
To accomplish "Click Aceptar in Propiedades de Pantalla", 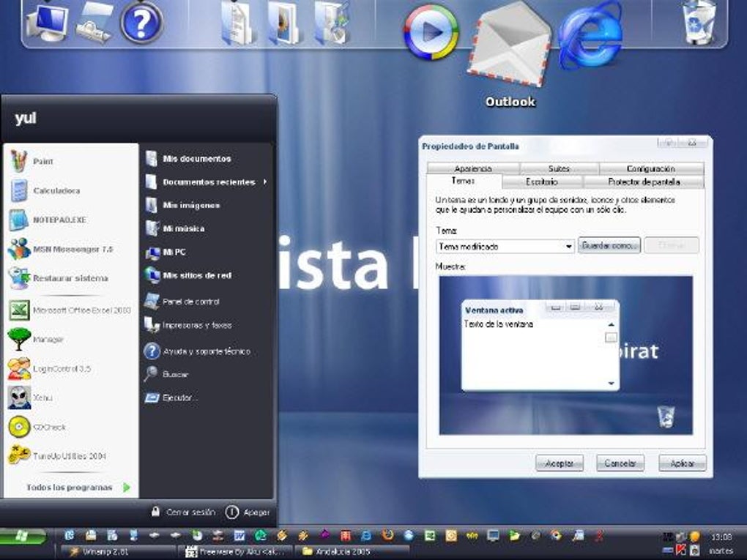I will point(560,463).
